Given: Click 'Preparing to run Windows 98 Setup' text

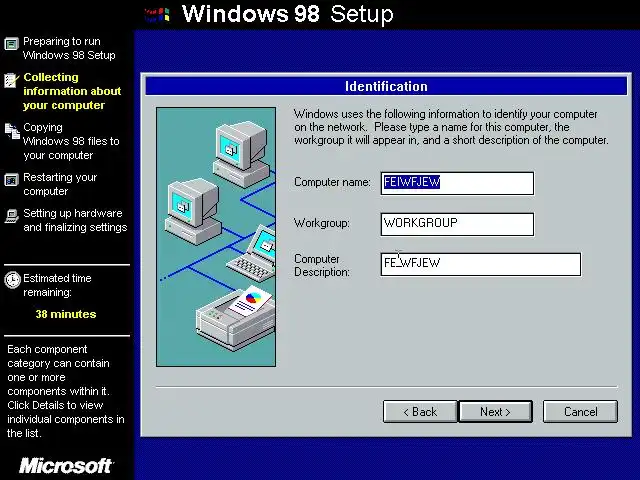Looking at the screenshot, I should tap(69, 48).
